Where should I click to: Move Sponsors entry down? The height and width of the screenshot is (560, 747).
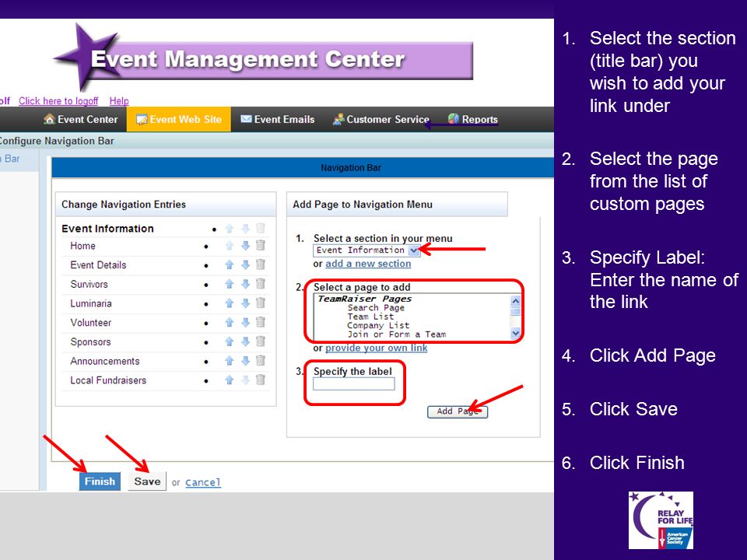[x=245, y=342]
